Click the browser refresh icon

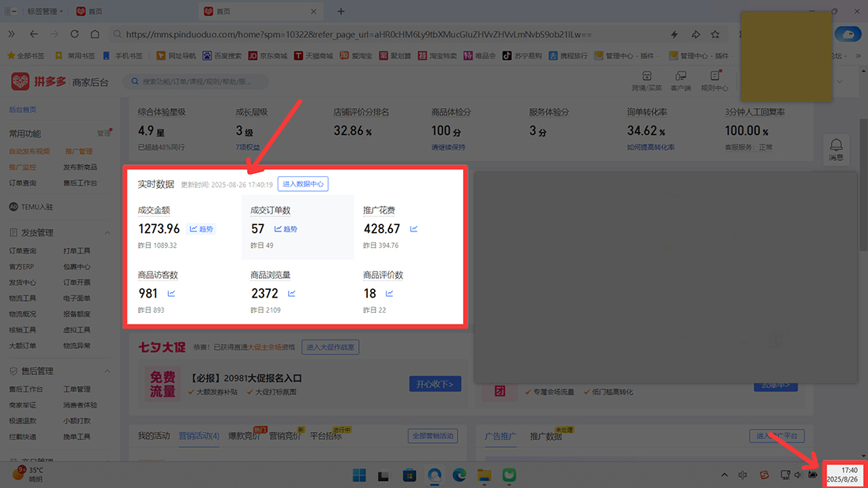click(74, 35)
